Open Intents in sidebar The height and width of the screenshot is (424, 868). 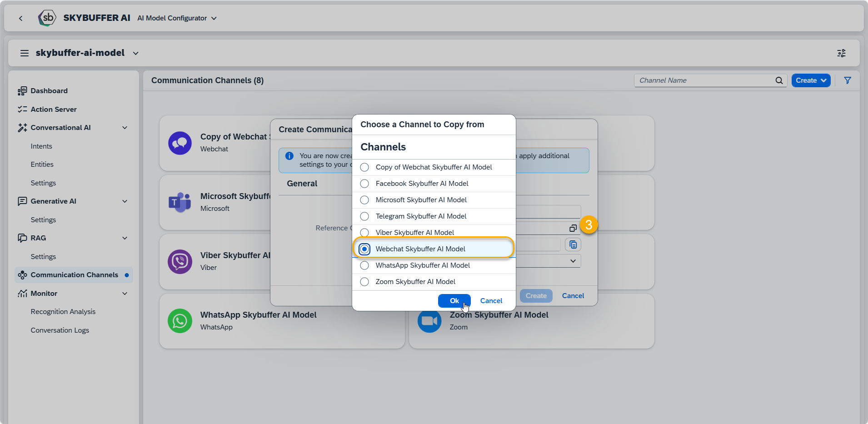click(41, 146)
